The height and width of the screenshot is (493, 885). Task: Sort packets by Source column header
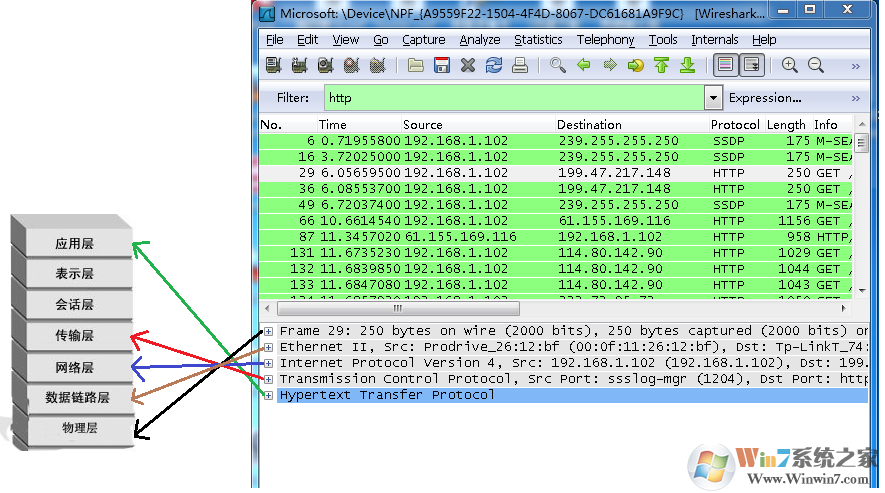click(478, 125)
